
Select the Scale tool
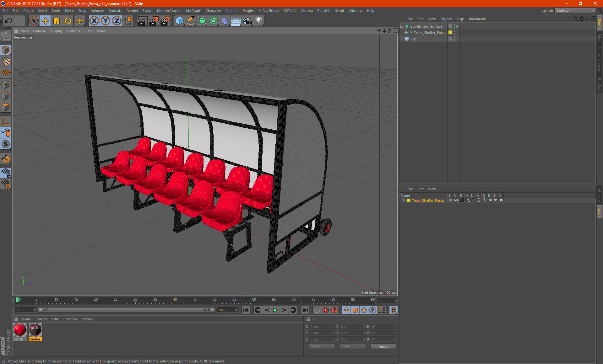[57, 21]
